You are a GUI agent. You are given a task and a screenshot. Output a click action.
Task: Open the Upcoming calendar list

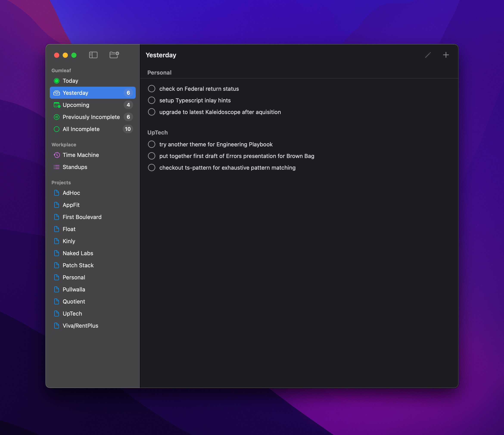76,105
